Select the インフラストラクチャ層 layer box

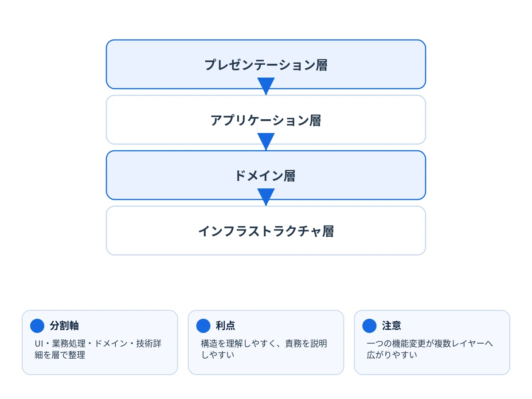pyautogui.click(x=266, y=231)
